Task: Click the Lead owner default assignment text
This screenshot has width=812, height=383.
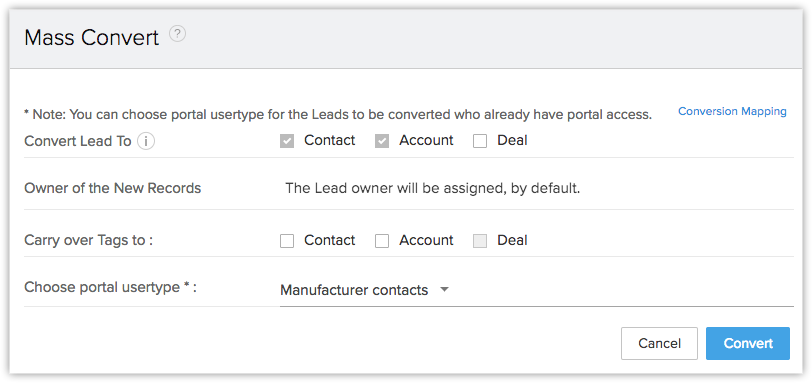Action: click(432, 188)
